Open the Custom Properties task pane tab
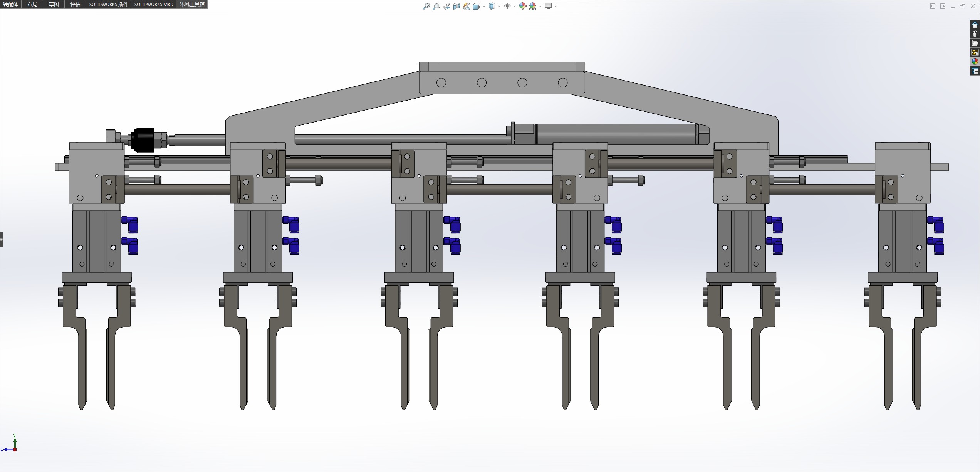This screenshot has height=472, width=980. pyautogui.click(x=975, y=71)
